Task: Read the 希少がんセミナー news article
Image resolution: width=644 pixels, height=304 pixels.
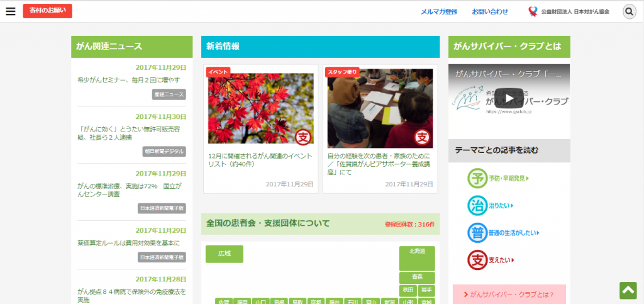Action: (x=128, y=80)
